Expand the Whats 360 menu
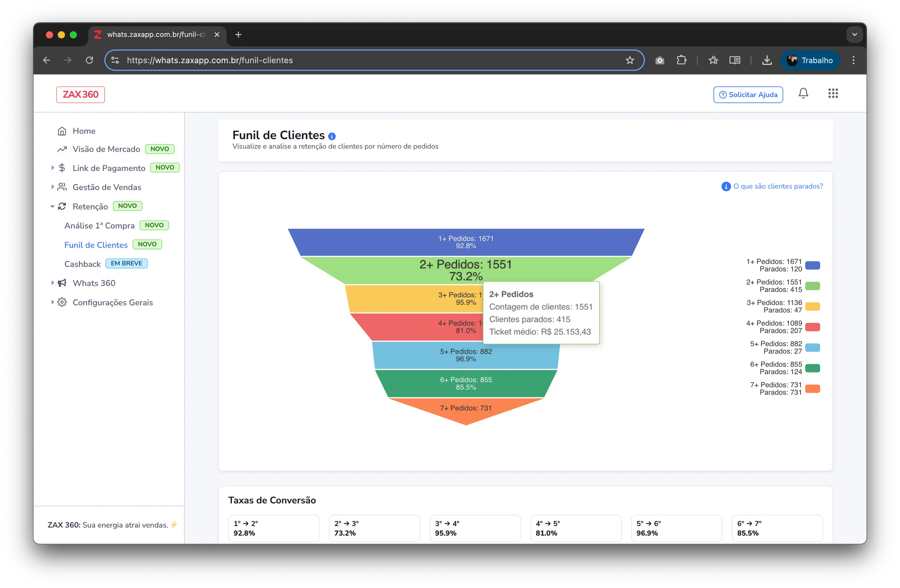The image size is (900, 588). click(x=94, y=283)
